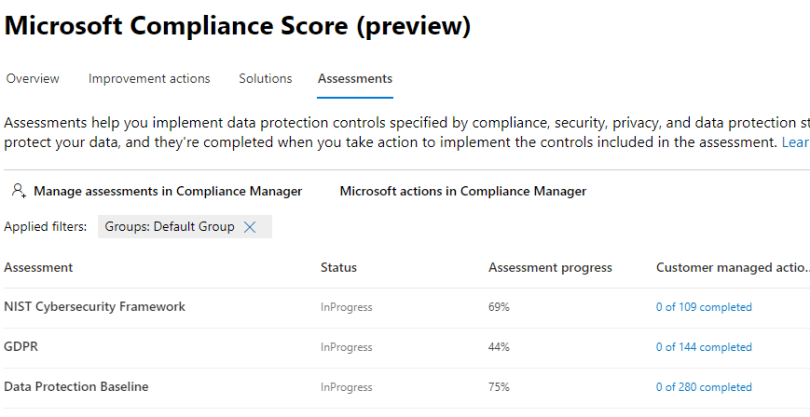Open Microsoft actions in Compliance Manager
This screenshot has width=810, height=417.
463,191
